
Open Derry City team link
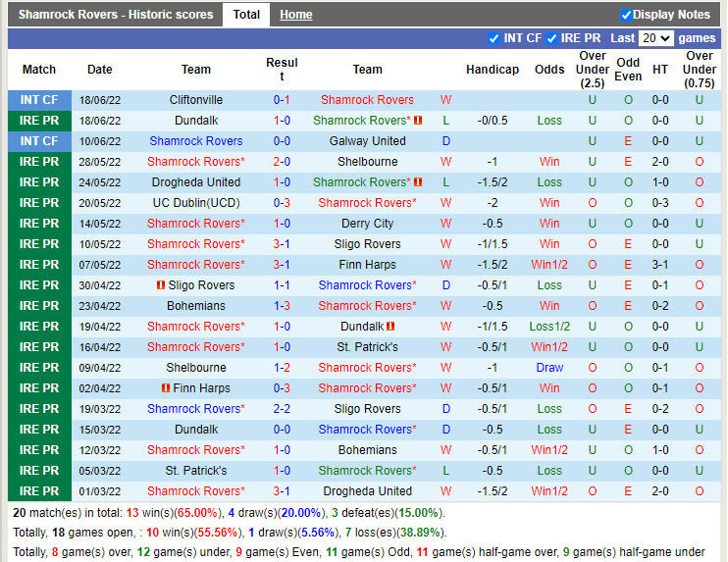367,224
